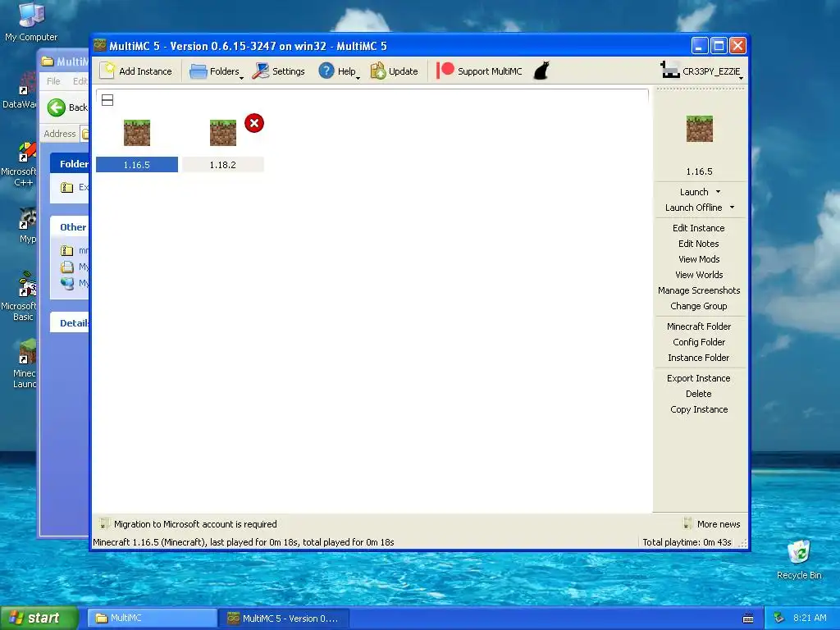
Task: Open the Config Folder
Action: 699,341
